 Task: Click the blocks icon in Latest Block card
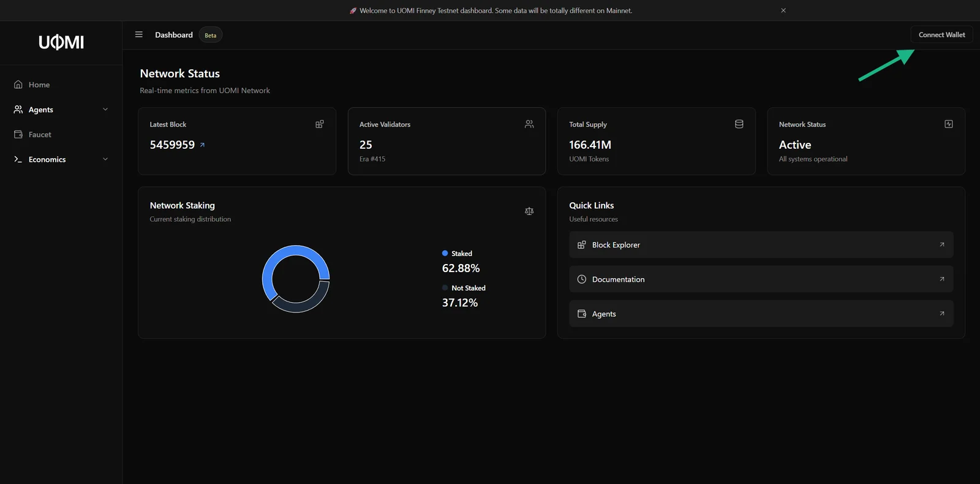coord(320,124)
